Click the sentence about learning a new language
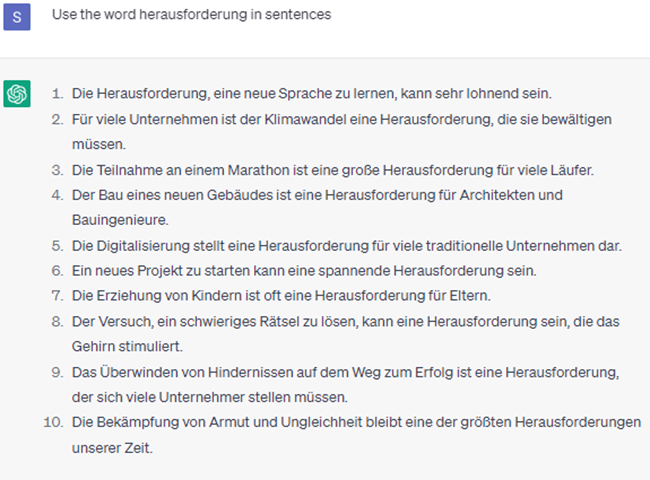 pyautogui.click(x=309, y=94)
